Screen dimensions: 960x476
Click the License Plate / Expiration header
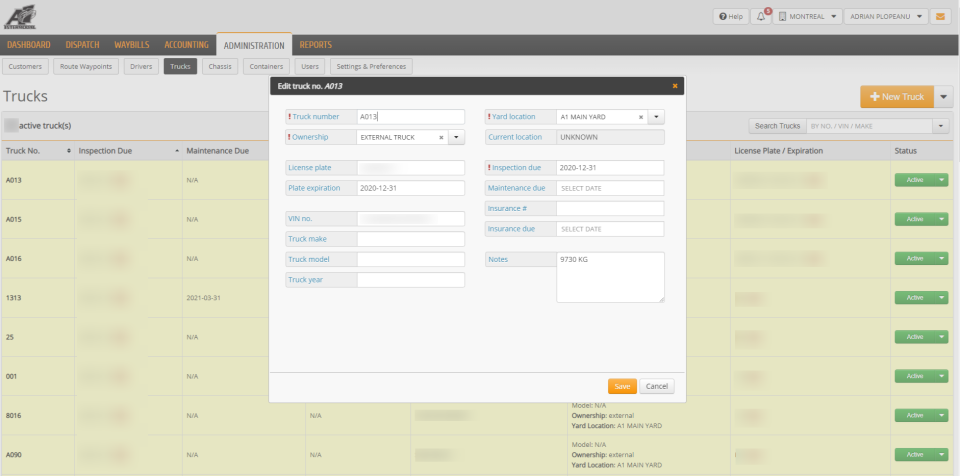pos(779,151)
